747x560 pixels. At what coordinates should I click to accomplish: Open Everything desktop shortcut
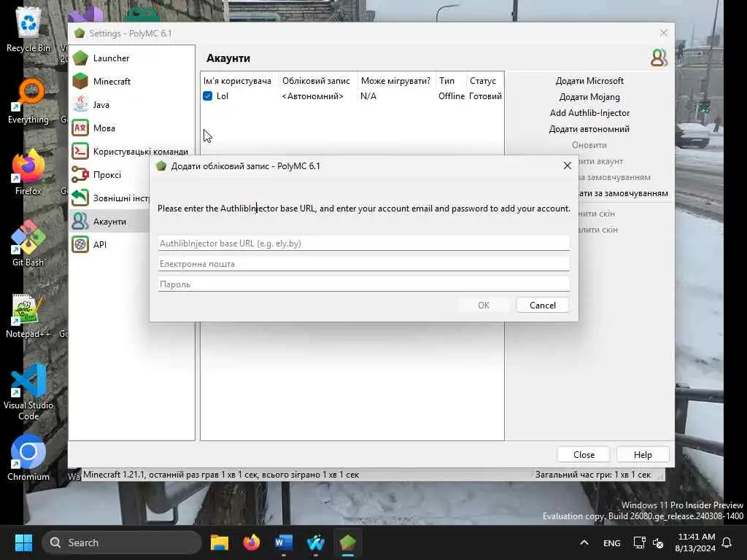click(28, 101)
